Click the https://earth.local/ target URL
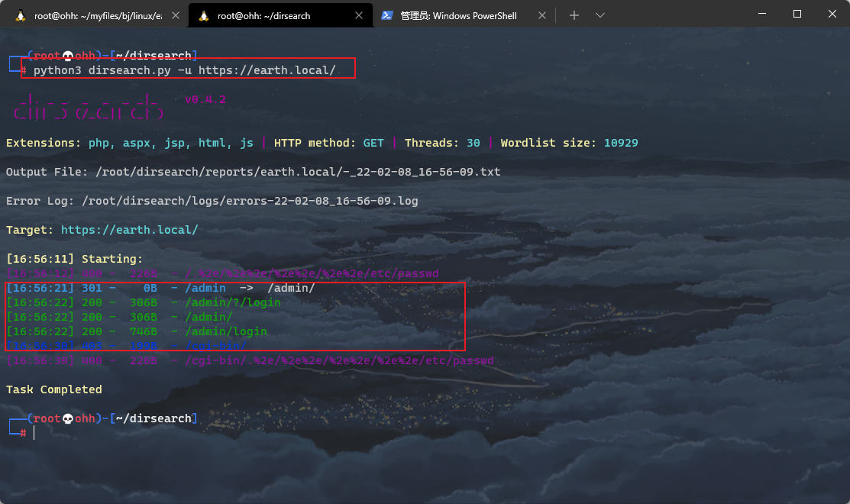 point(129,230)
